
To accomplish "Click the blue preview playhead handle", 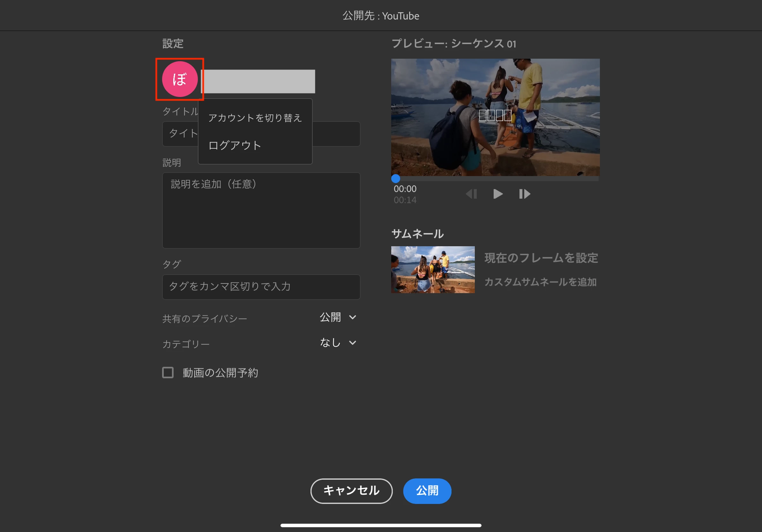I will coord(395,179).
